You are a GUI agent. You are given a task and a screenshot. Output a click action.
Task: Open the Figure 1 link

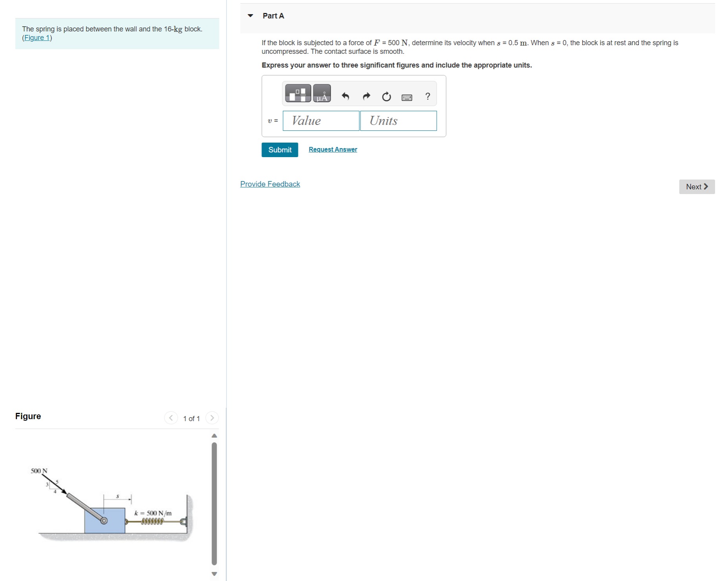coord(37,38)
